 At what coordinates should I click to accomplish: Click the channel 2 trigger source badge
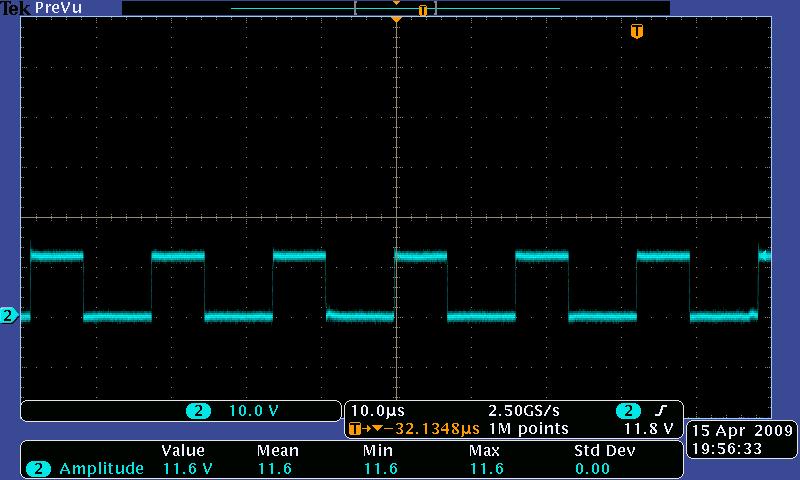pyautogui.click(x=628, y=411)
